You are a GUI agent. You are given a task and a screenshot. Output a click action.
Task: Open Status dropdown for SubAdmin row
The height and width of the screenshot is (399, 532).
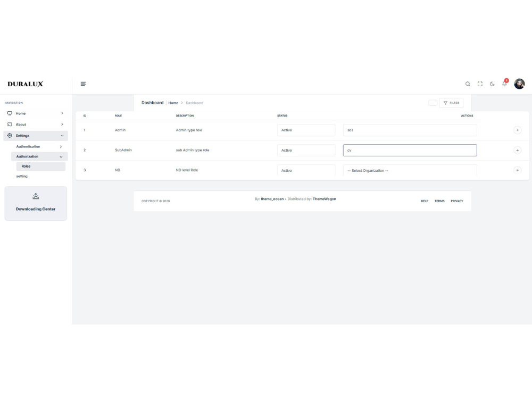(x=306, y=151)
